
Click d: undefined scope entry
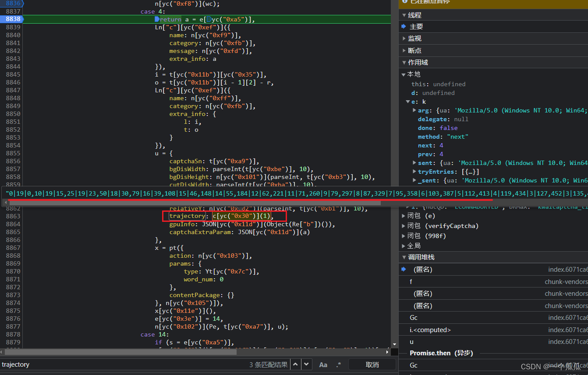click(x=433, y=93)
